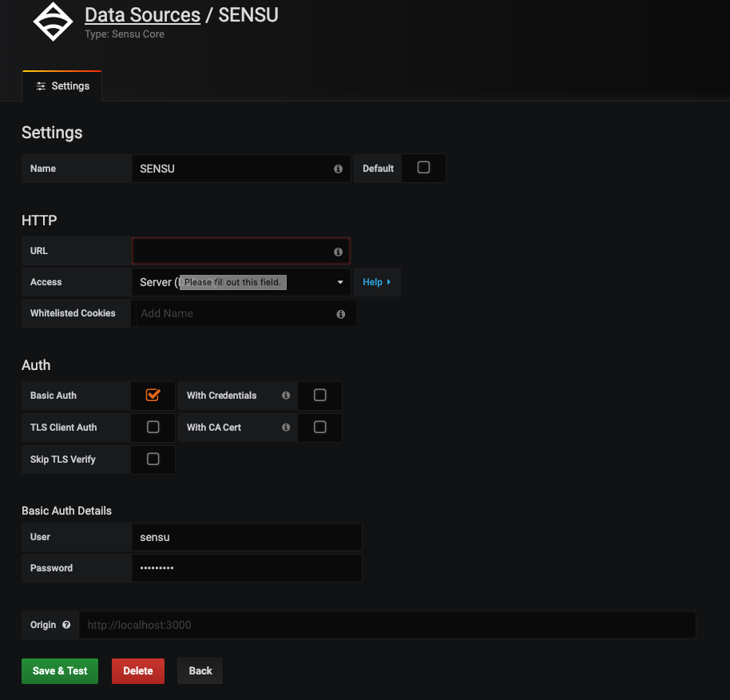Enable the Skip TLS Verify checkbox
The height and width of the screenshot is (700, 730).
(153, 459)
